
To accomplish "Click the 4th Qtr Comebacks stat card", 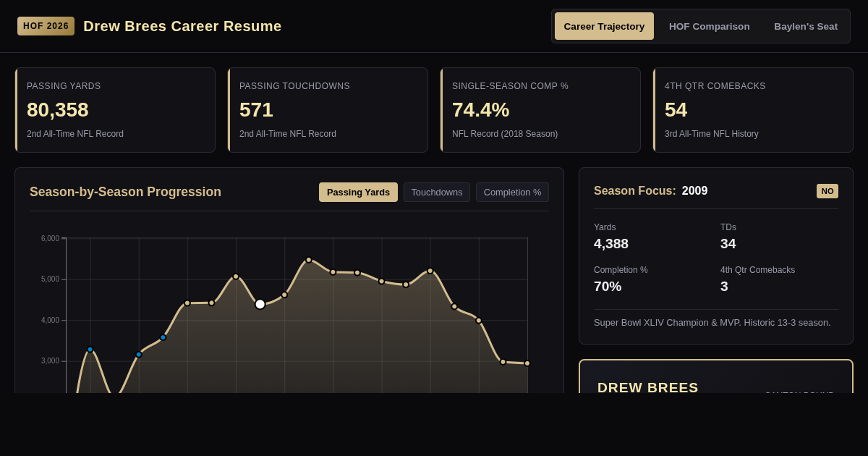I will point(753,110).
